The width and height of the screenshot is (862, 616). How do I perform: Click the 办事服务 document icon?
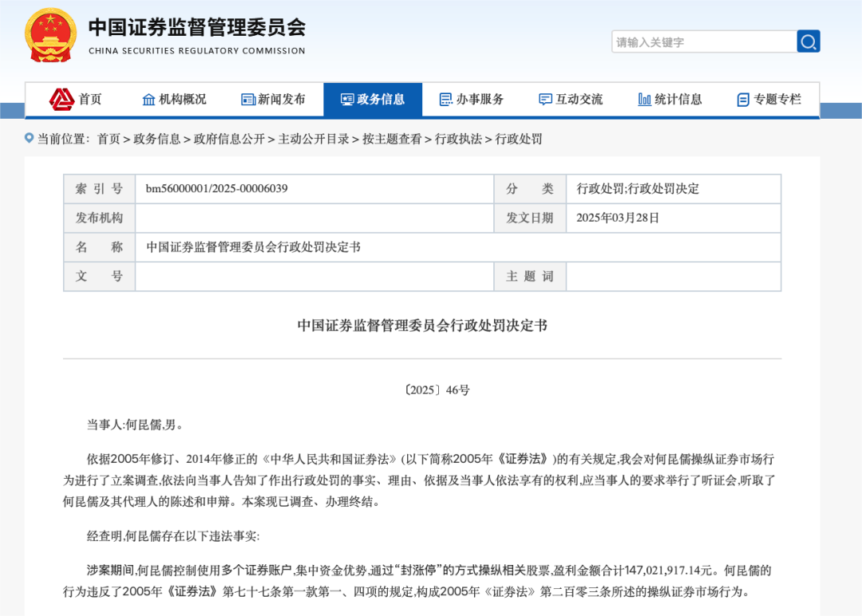point(446,100)
